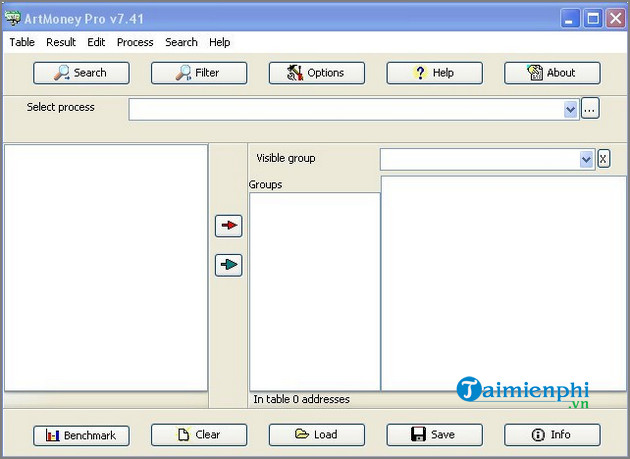Click the 'In table 0 addresses' status text

(301, 399)
